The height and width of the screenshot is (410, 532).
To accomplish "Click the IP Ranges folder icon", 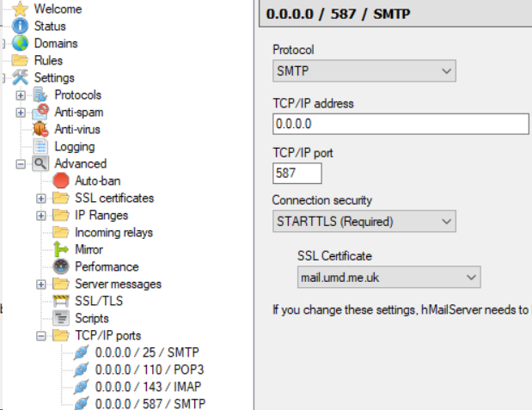I will tap(61, 215).
